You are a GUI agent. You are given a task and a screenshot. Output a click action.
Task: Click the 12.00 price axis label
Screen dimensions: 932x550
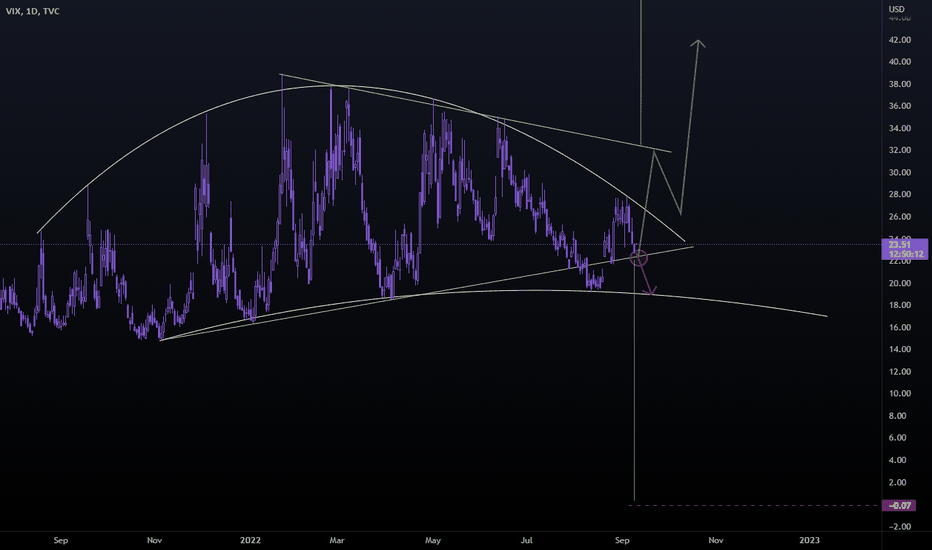click(899, 372)
